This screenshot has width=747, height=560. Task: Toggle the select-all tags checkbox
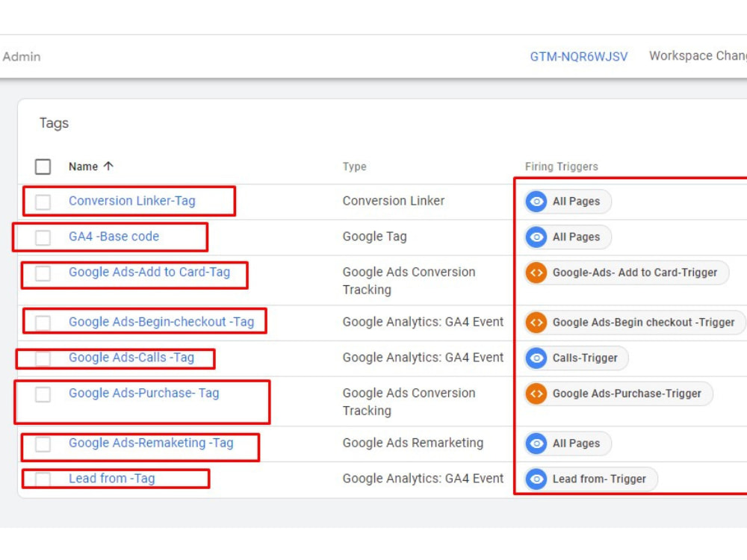43,167
